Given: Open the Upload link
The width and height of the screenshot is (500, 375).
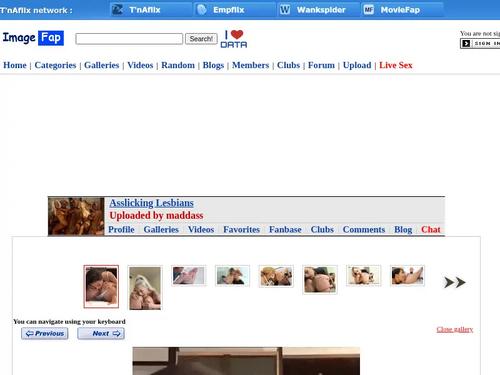Looking at the screenshot, I should tap(357, 65).
